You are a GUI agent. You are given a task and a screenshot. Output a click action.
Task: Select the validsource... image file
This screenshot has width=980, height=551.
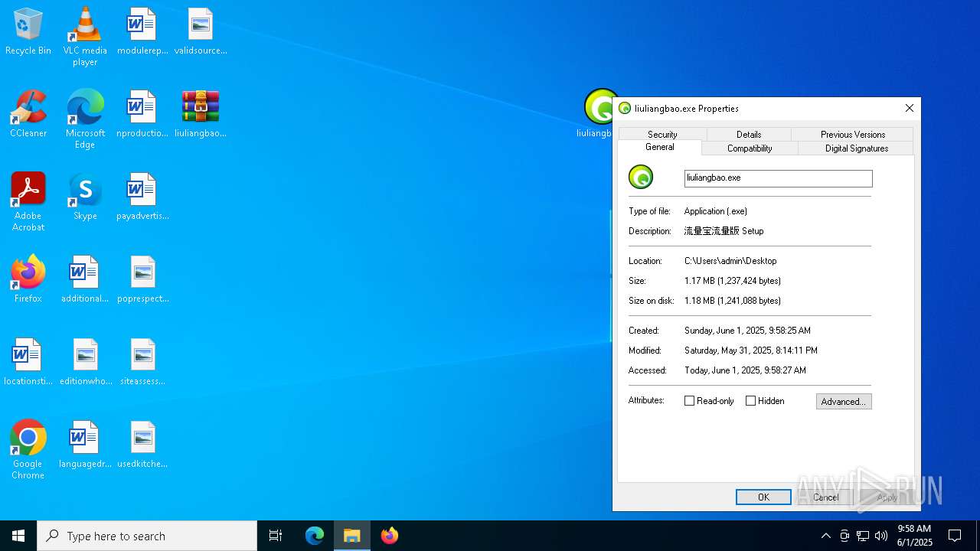(x=201, y=32)
